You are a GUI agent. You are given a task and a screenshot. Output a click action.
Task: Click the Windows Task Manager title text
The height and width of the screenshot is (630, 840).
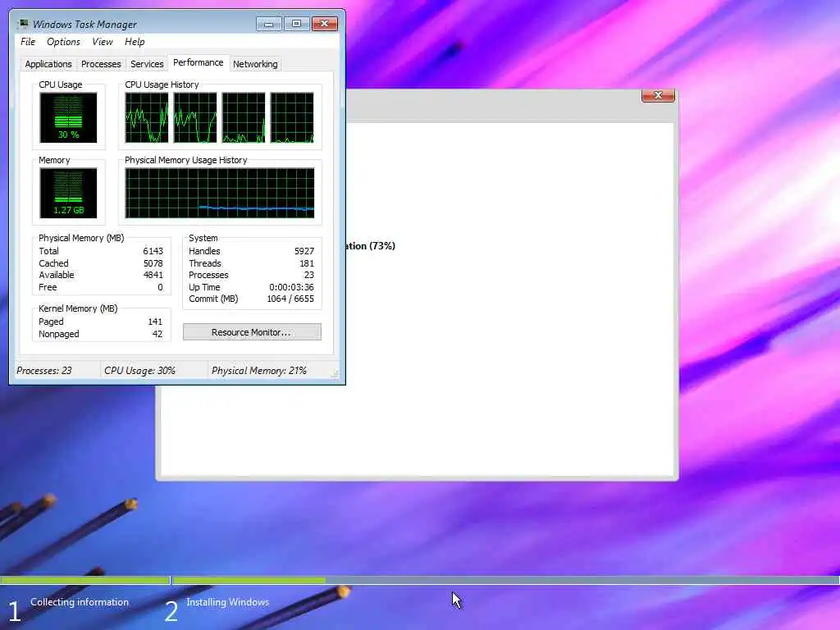(84, 24)
